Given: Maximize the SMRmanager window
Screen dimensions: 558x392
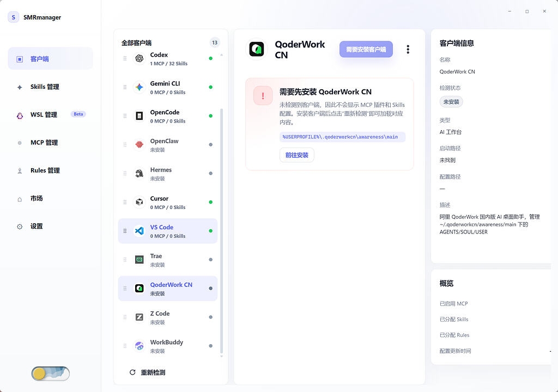Looking at the screenshot, I should (x=527, y=11).
